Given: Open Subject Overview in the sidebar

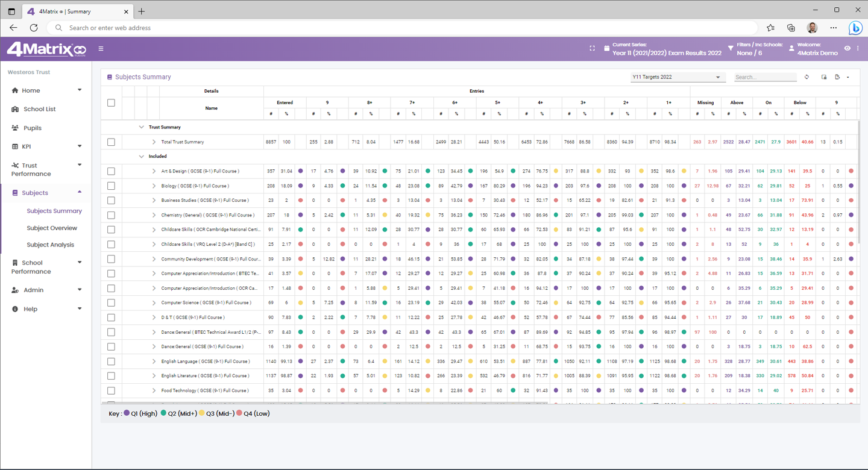Looking at the screenshot, I should click(x=52, y=228).
